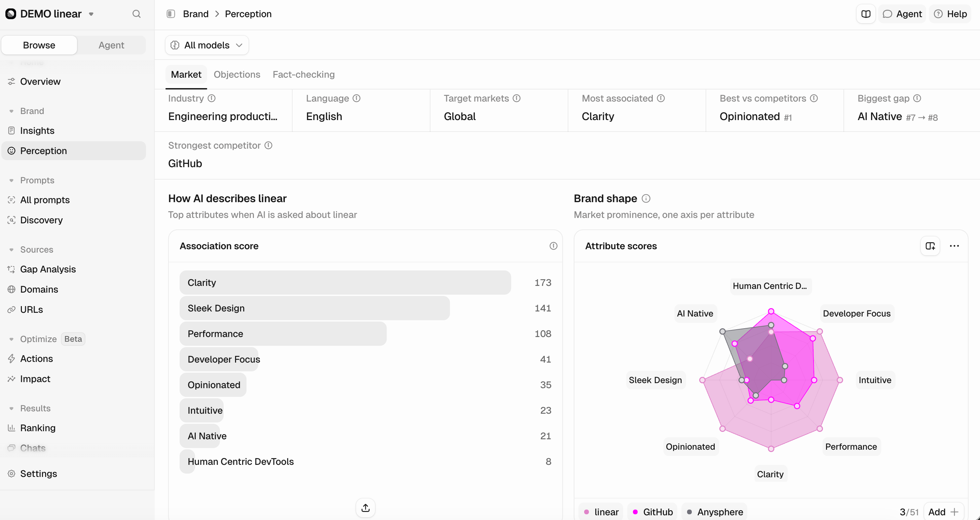Click the Human Centric DevTools association row
980x520 pixels.
coord(365,461)
